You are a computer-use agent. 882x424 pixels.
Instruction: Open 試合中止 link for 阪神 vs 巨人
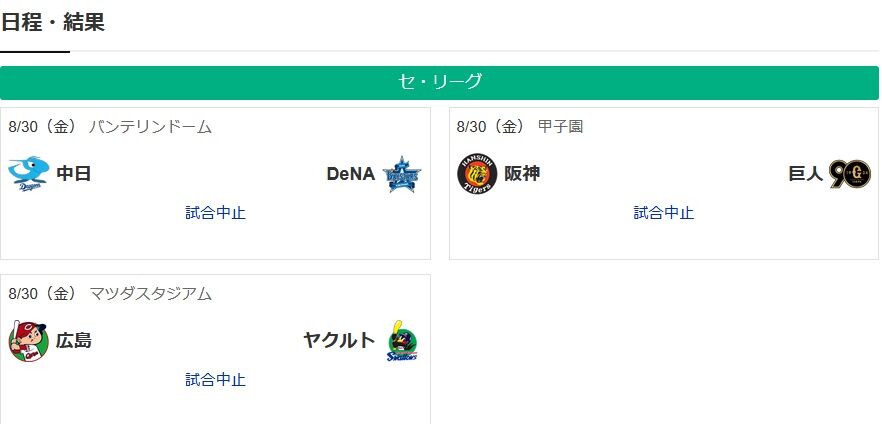point(664,213)
